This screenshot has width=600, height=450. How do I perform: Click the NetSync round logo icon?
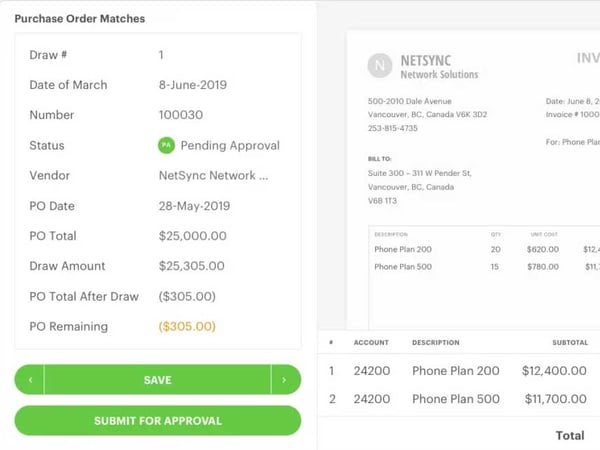[380, 66]
